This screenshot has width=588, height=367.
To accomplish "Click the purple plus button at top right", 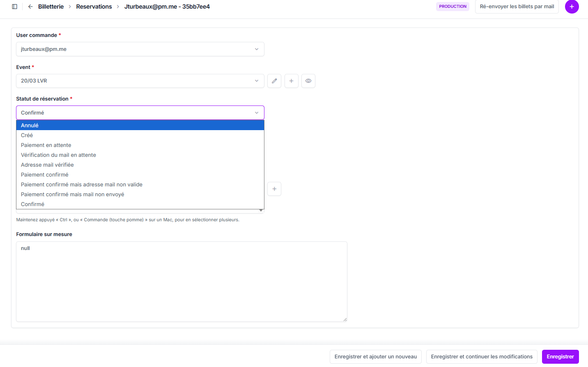I will (572, 7).
